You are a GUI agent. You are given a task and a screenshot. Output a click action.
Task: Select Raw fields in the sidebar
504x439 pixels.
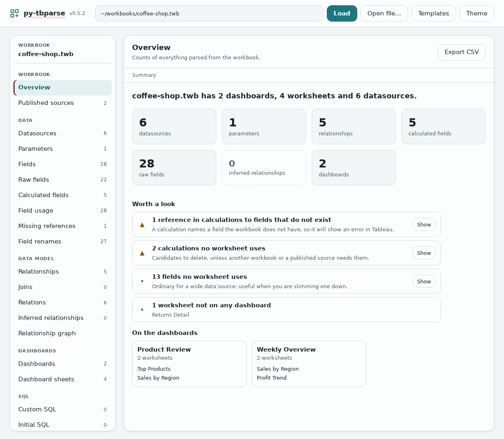click(63, 180)
